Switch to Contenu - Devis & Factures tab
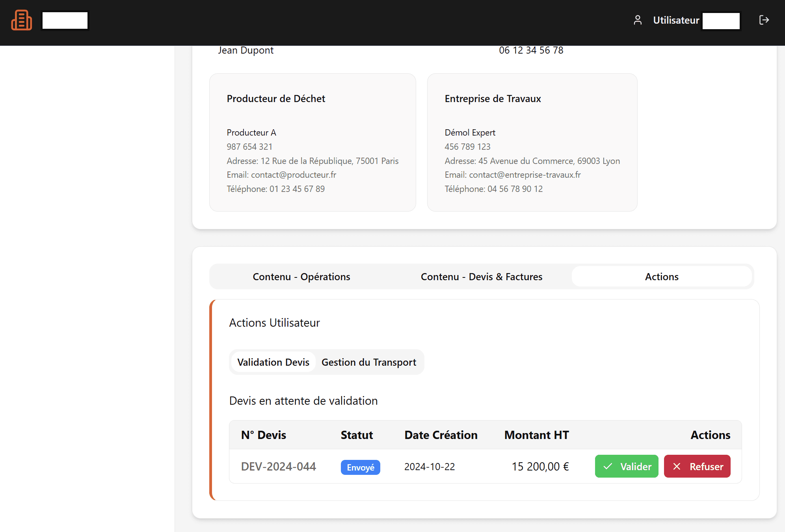The height and width of the screenshot is (532, 785). (x=482, y=277)
